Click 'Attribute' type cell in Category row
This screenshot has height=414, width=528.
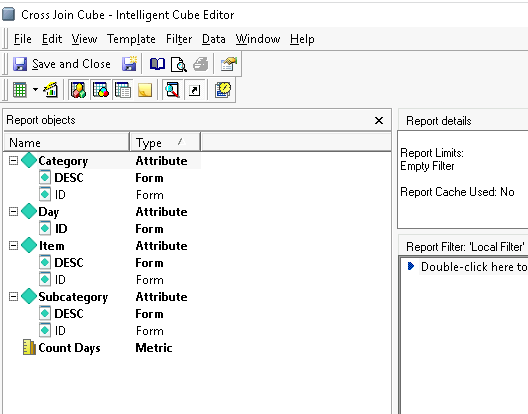(162, 161)
